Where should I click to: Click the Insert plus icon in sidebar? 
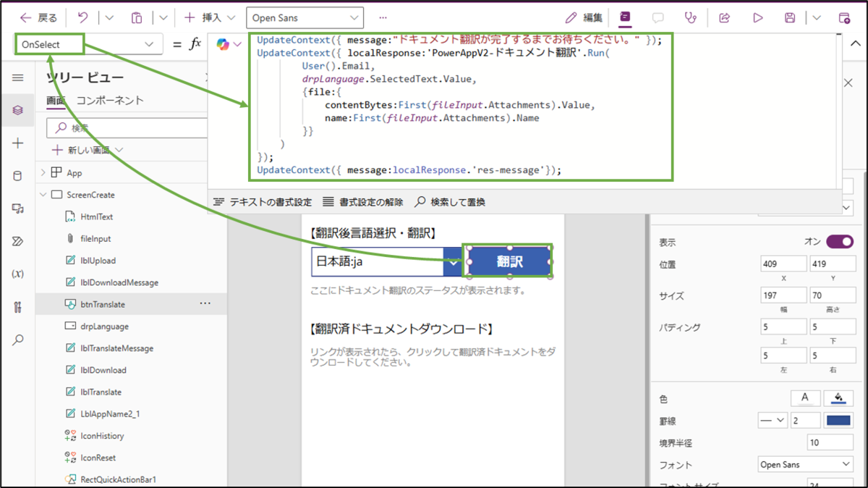18,143
